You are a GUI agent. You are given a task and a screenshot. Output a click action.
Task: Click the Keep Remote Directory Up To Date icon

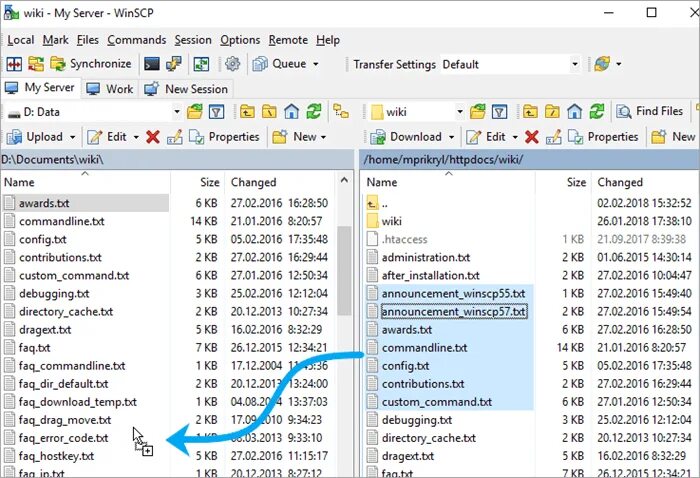(x=201, y=64)
